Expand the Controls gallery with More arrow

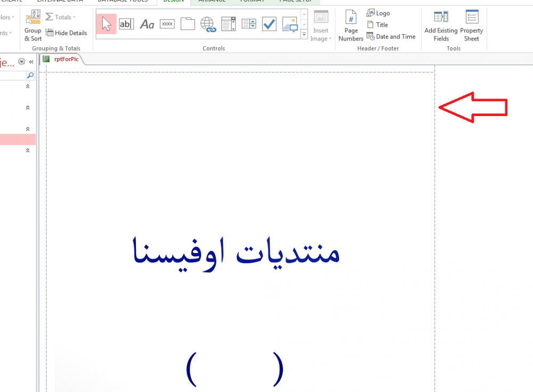[304, 34]
